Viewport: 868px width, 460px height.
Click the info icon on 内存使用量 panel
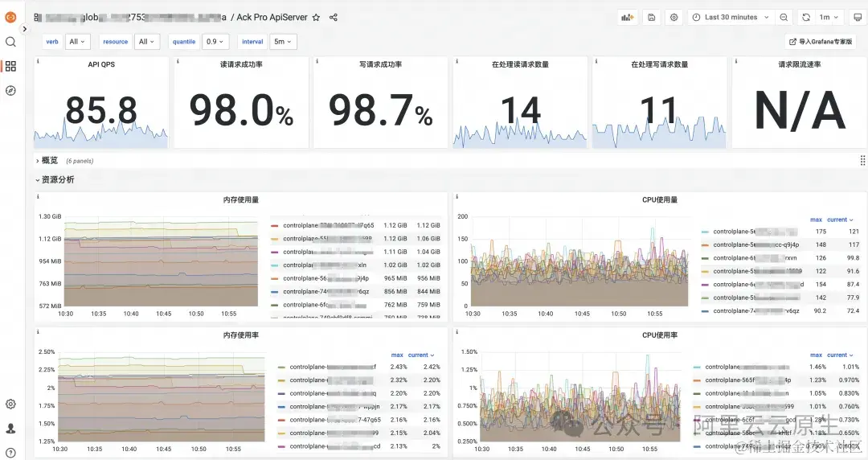pyautogui.click(x=38, y=196)
